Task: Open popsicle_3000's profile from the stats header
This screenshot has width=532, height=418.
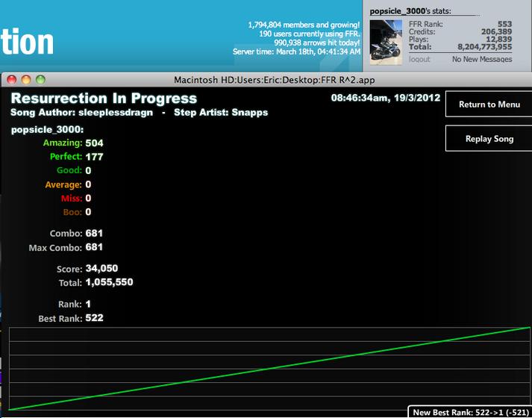Action: click(x=397, y=11)
